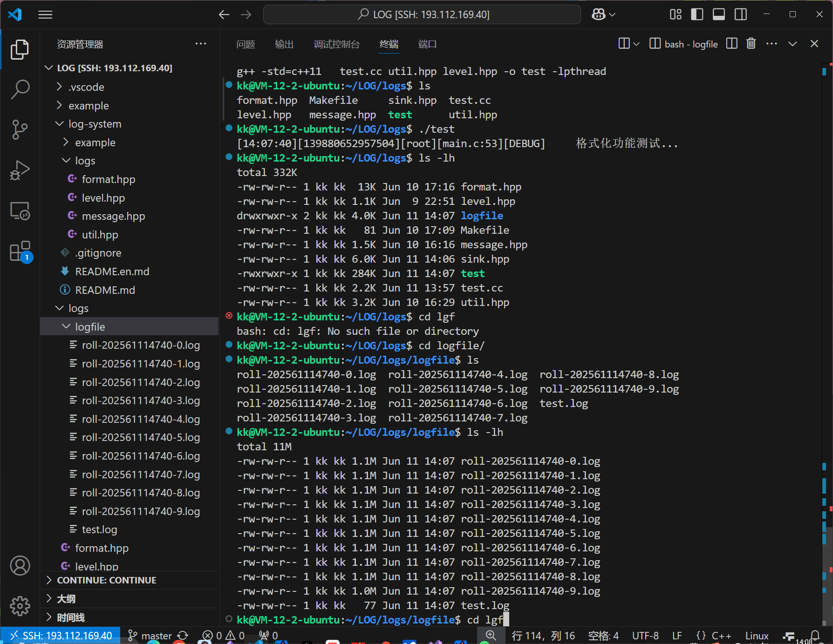Open roll-202561114740-0.log

pos(130,345)
